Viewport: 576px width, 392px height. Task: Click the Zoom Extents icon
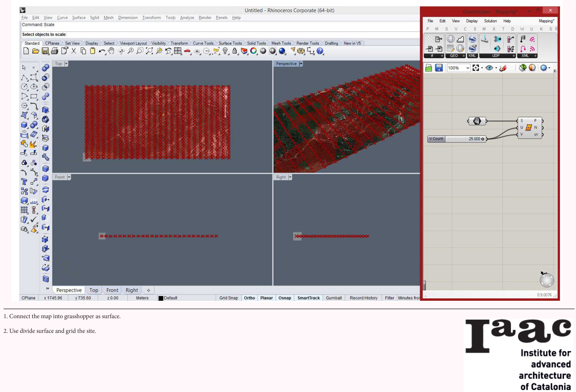pos(149,51)
